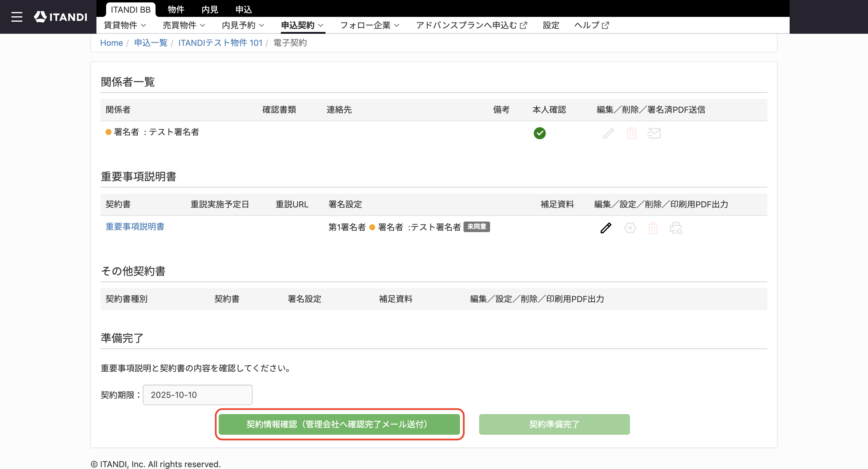
Task: Click external link icon next to ヘルプ
Action: coord(605,25)
